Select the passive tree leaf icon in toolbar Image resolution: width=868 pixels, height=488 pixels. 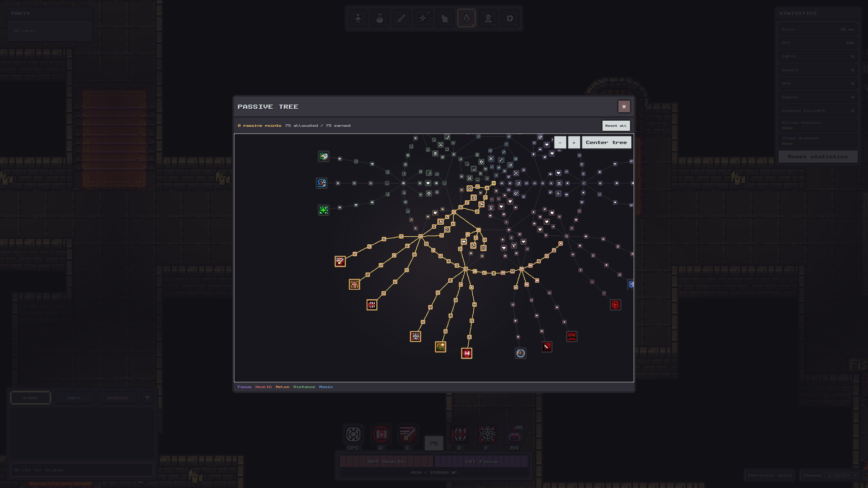[467, 18]
